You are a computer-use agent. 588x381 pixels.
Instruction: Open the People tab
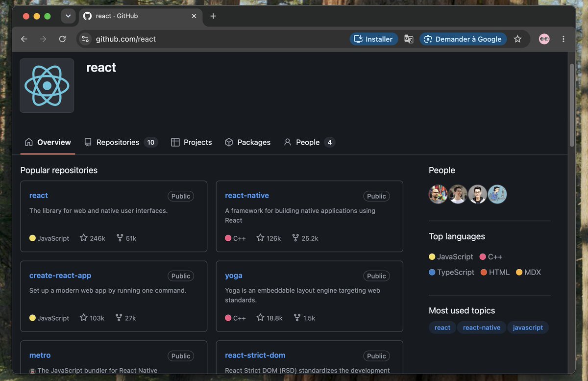[x=309, y=142]
